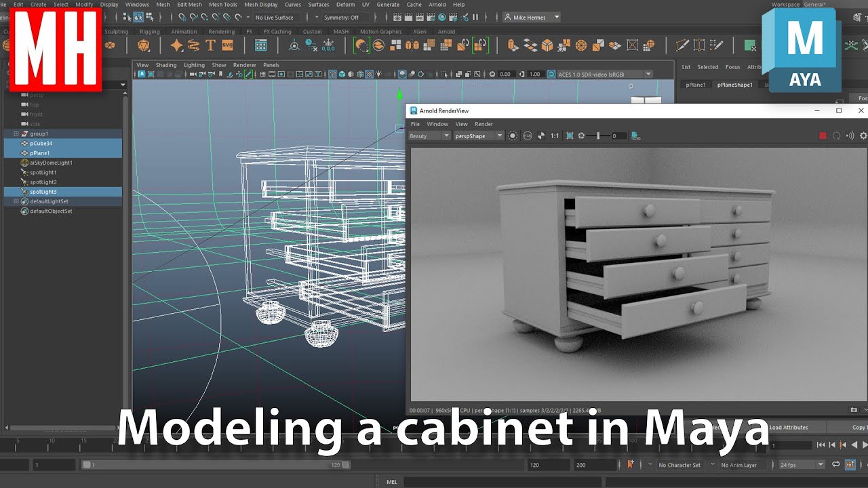The height and width of the screenshot is (488, 868).
Task: Select spotLight3 in the Outliner
Action: [62, 192]
